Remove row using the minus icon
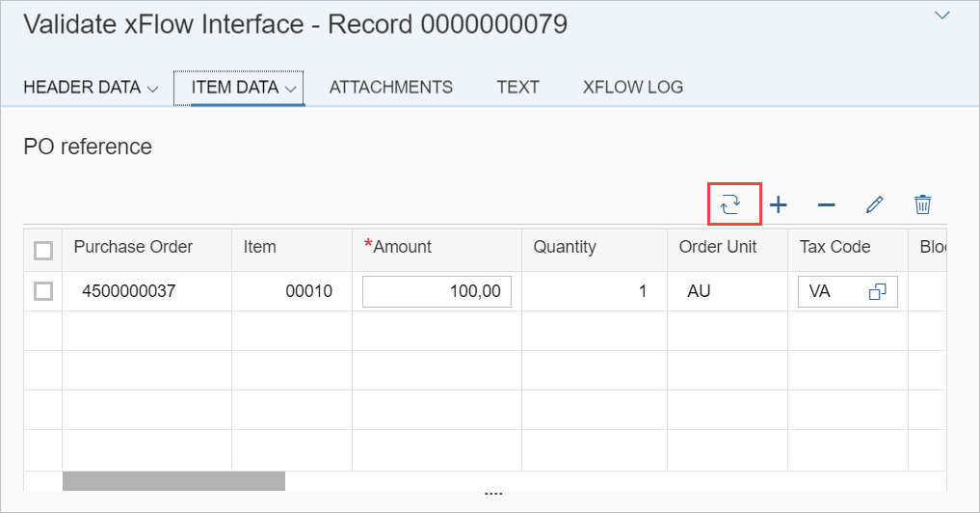Image resolution: width=980 pixels, height=513 pixels. click(x=826, y=204)
